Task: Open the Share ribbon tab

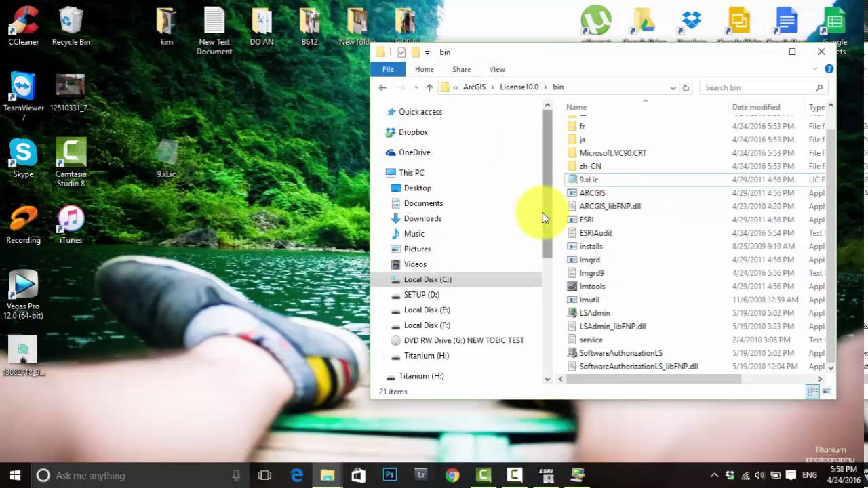Action: [x=462, y=69]
